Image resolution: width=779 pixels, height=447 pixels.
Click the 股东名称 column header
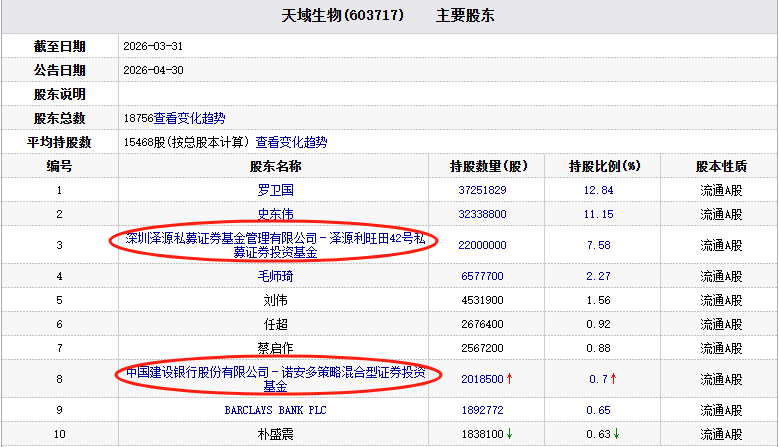pos(275,166)
